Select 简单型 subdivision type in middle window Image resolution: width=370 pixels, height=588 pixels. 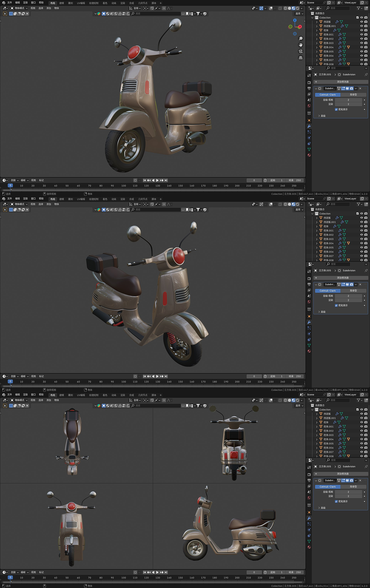click(354, 291)
